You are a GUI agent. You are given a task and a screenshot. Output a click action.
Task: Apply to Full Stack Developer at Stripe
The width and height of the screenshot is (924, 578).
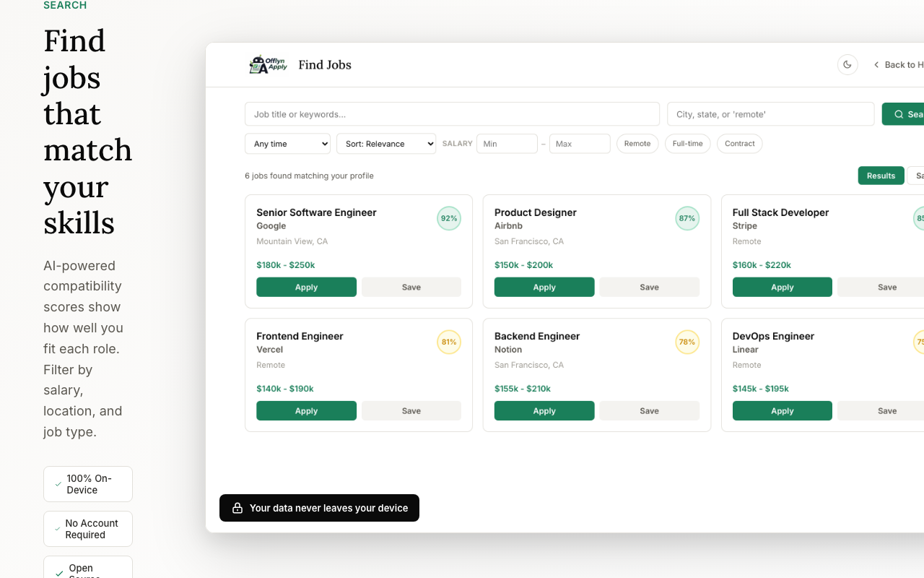coord(783,287)
